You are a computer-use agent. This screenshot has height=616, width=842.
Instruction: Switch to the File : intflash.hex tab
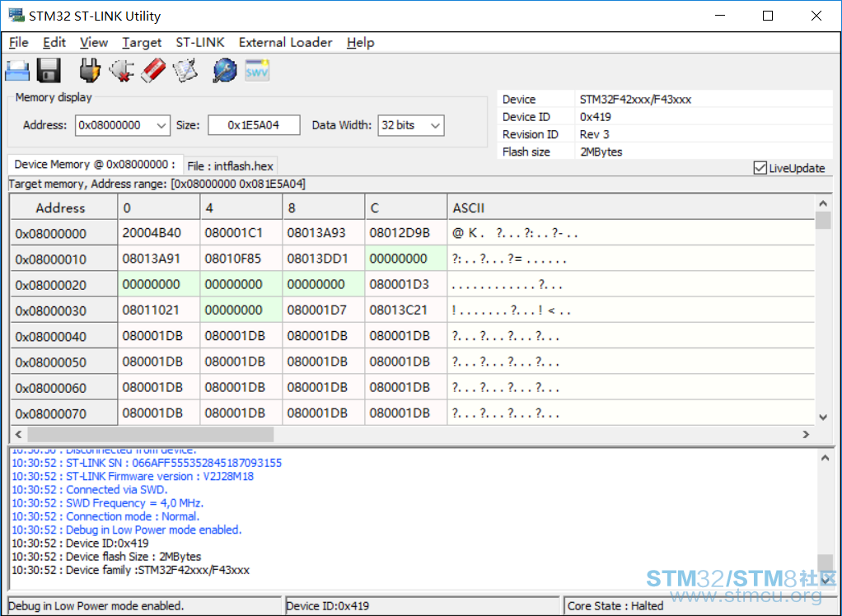pyautogui.click(x=231, y=166)
